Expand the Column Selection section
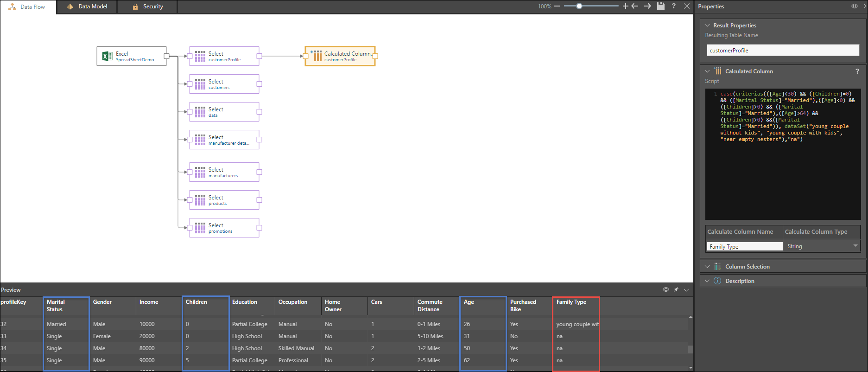This screenshot has width=868, height=372. (747, 267)
